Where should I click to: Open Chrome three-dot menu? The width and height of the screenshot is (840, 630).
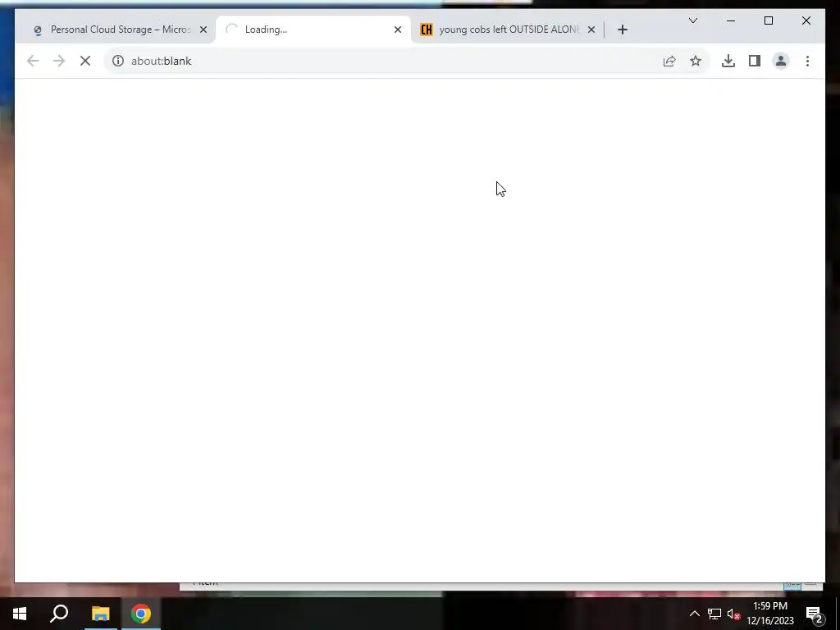pyautogui.click(x=807, y=61)
